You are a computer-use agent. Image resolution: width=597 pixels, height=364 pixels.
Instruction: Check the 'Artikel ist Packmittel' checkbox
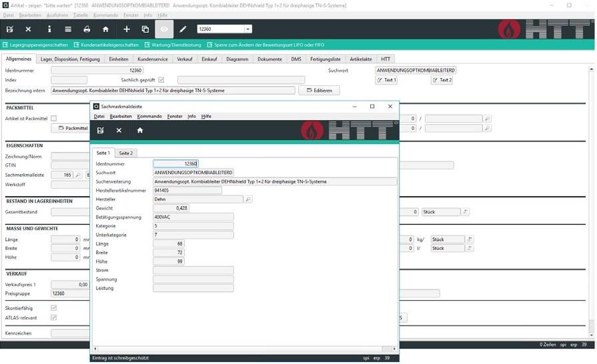(54, 118)
